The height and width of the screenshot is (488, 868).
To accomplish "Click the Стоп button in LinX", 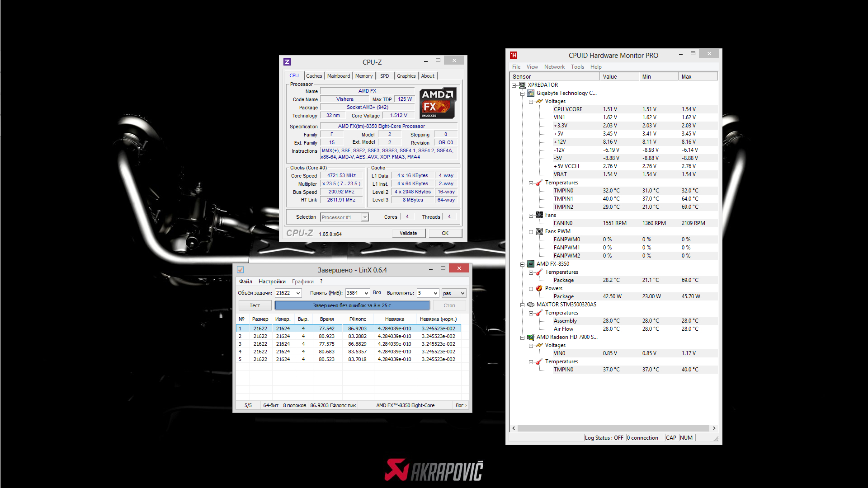I will (449, 305).
